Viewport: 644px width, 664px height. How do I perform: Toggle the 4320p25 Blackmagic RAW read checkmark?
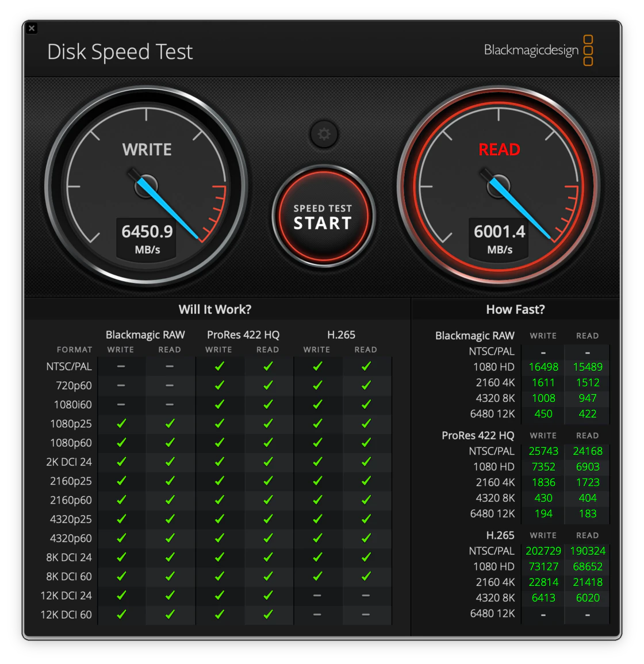(x=170, y=519)
